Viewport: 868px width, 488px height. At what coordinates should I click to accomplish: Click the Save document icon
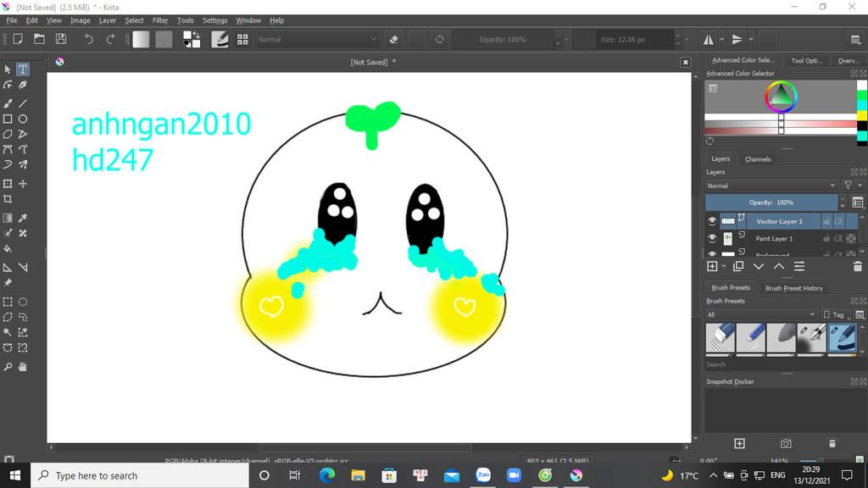click(61, 39)
